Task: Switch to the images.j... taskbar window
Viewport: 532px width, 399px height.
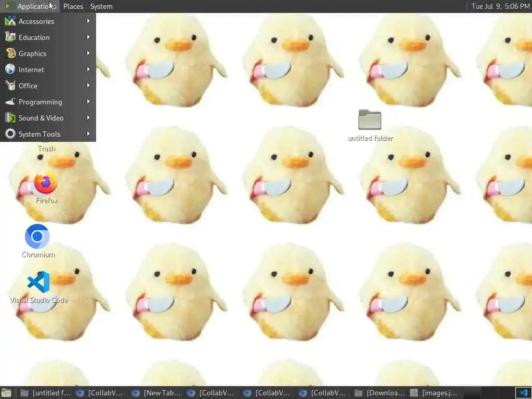Action: pos(435,393)
